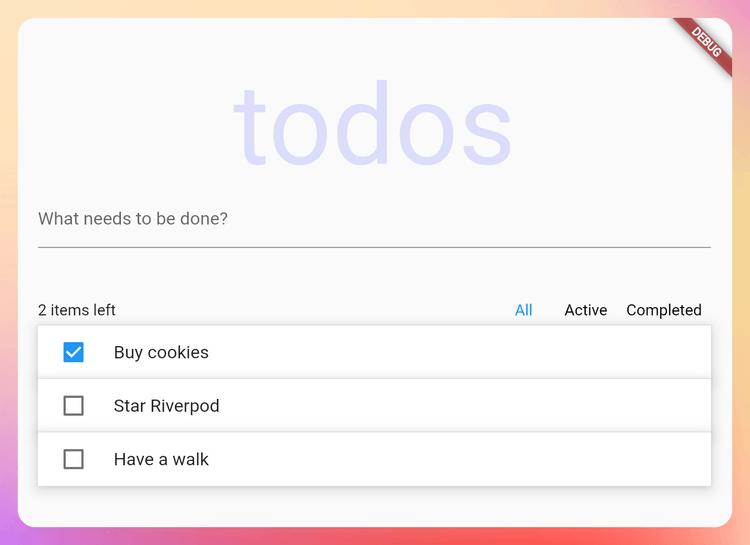Switch to the Active filter
The height and width of the screenshot is (545, 750).
coord(585,310)
